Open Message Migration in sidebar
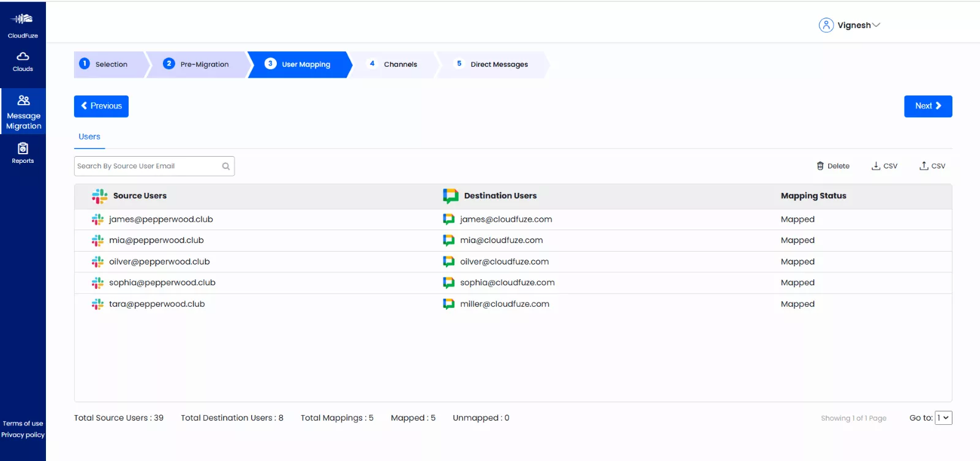The height and width of the screenshot is (461, 980). coord(23,111)
